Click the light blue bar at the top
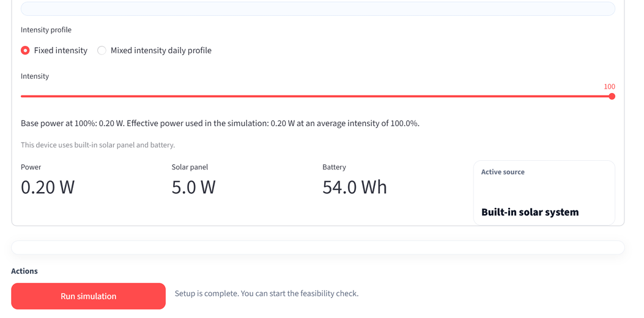 tap(317, 9)
